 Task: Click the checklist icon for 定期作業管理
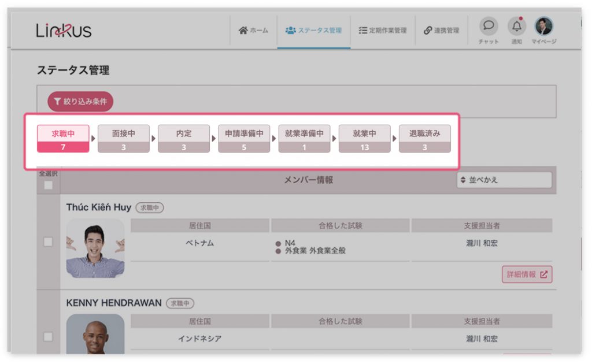click(363, 31)
